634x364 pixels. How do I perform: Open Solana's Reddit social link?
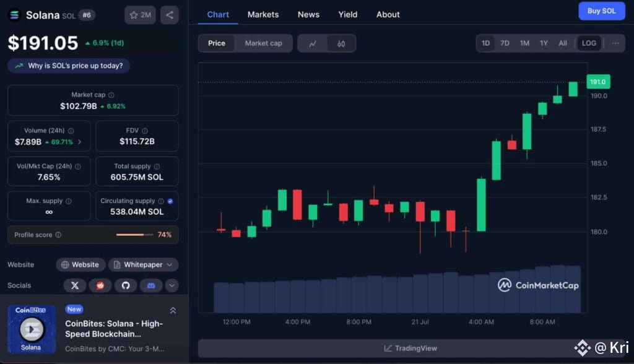[100, 285]
